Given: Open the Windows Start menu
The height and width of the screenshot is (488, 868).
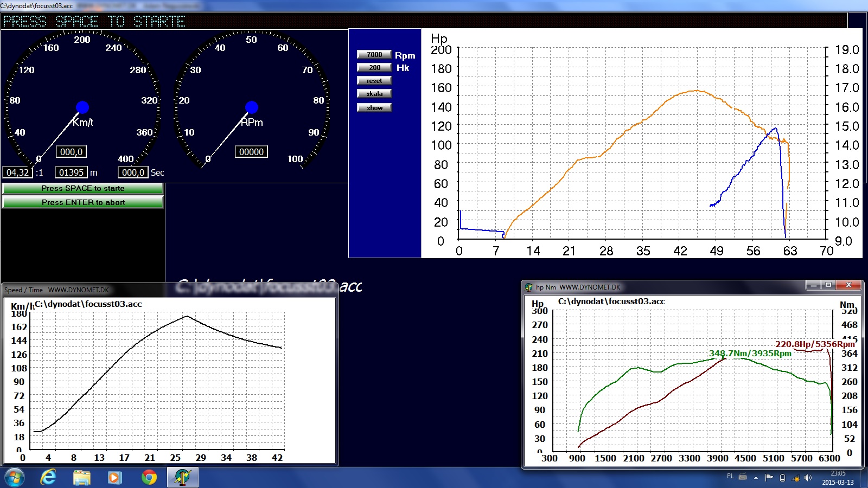Looking at the screenshot, I should (x=14, y=478).
